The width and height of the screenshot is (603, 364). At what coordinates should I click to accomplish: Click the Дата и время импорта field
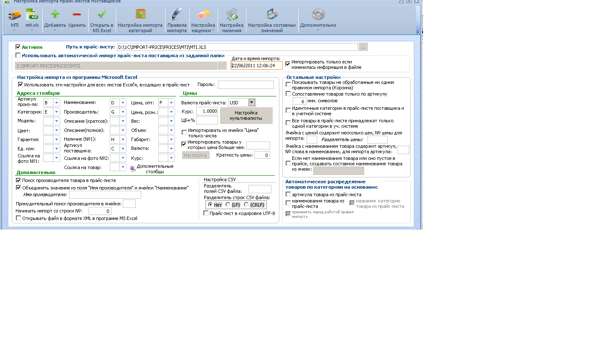click(x=256, y=66)
